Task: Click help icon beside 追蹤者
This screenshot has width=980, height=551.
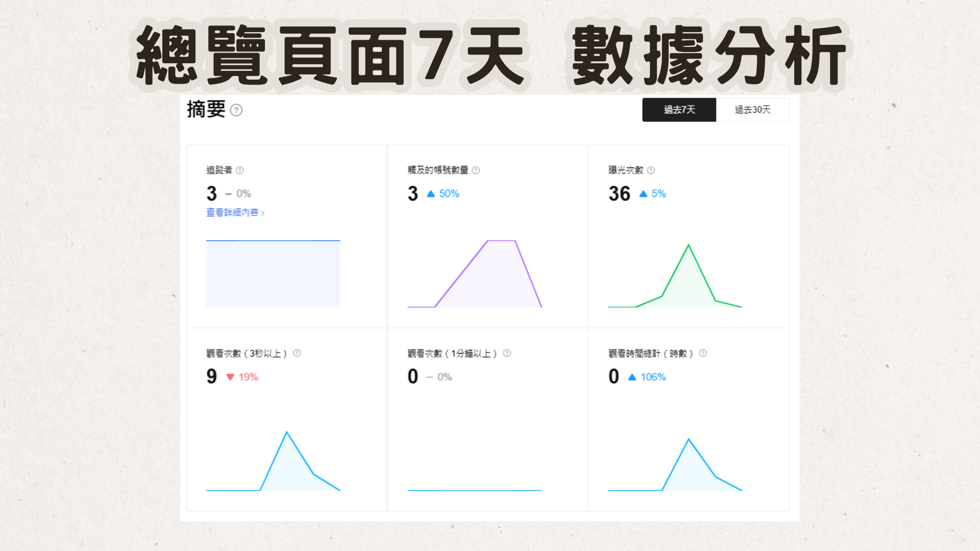Action: [240, 170]
